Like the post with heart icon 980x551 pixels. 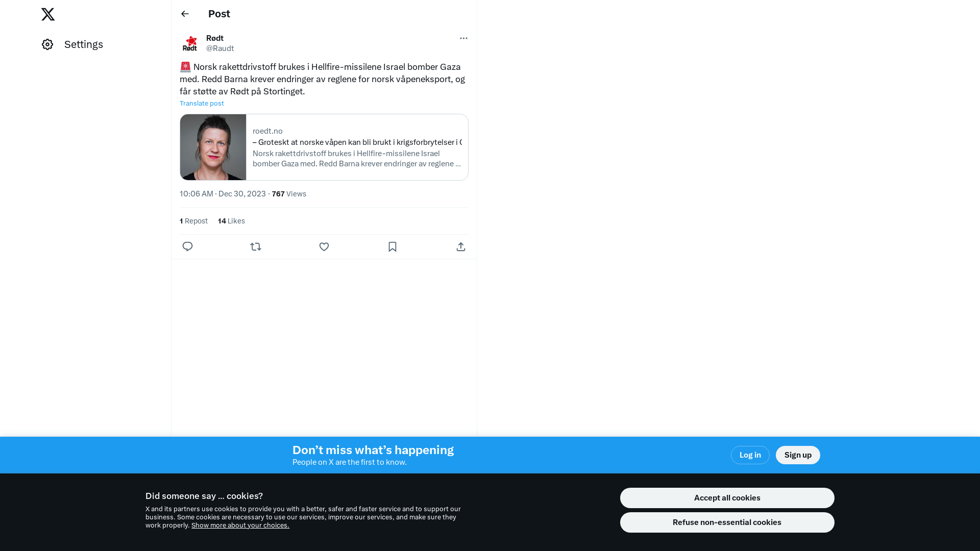tap(324, 247)
